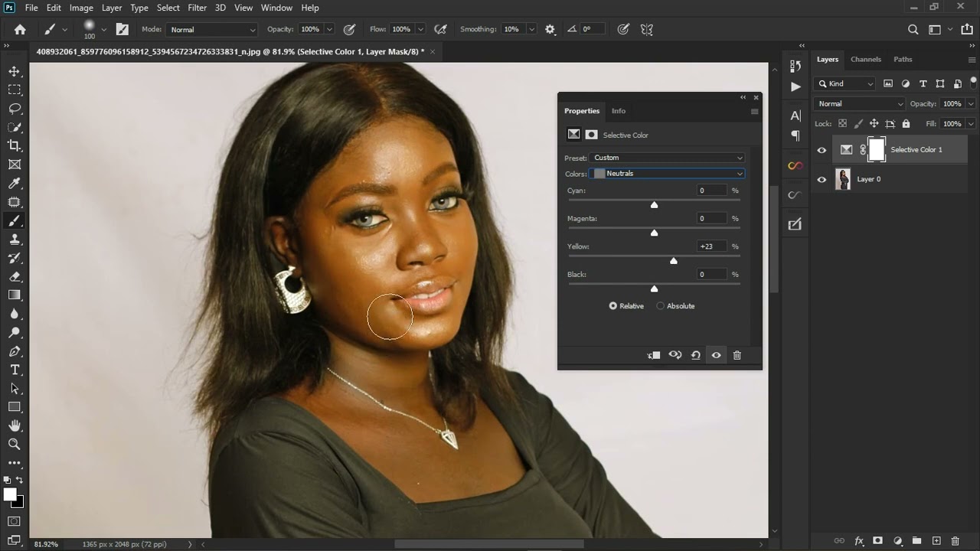Viewport: 980px width, 551px height.
Task: Toggle pixel layer filter in Layers panel
Action: click(888, 83)
